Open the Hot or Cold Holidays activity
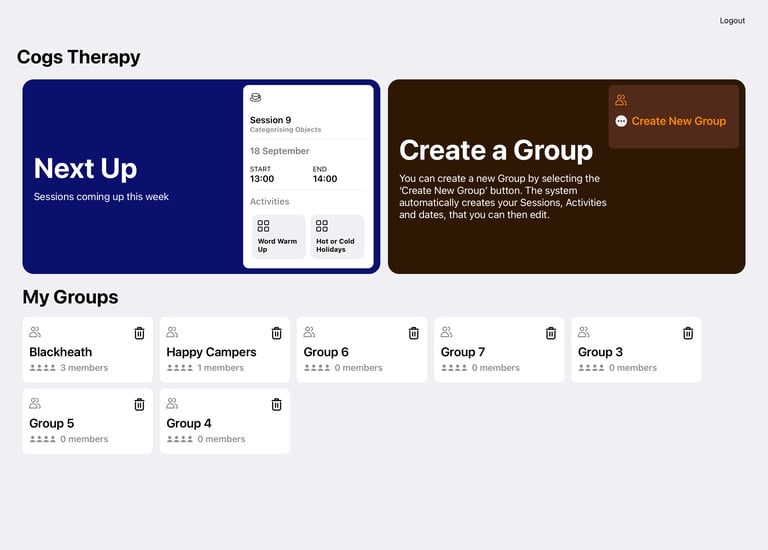The height and width of the screenshot is (550, 768). [337, 237]
